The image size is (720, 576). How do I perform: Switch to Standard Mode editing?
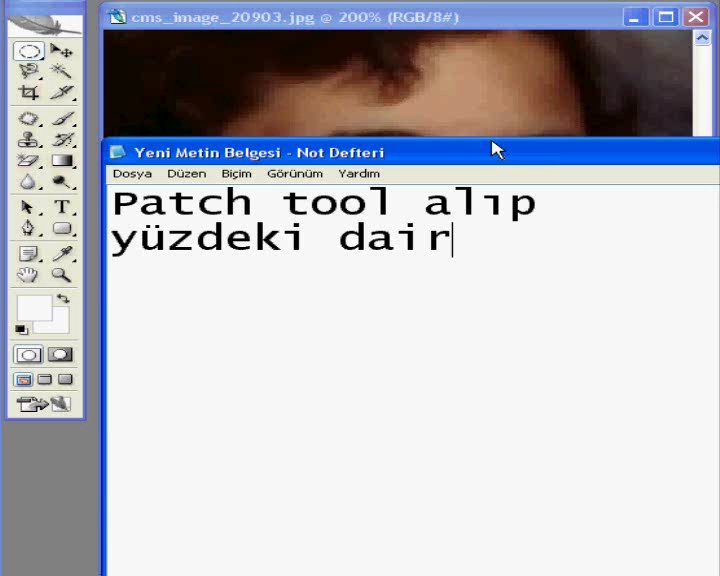(28, 355)
